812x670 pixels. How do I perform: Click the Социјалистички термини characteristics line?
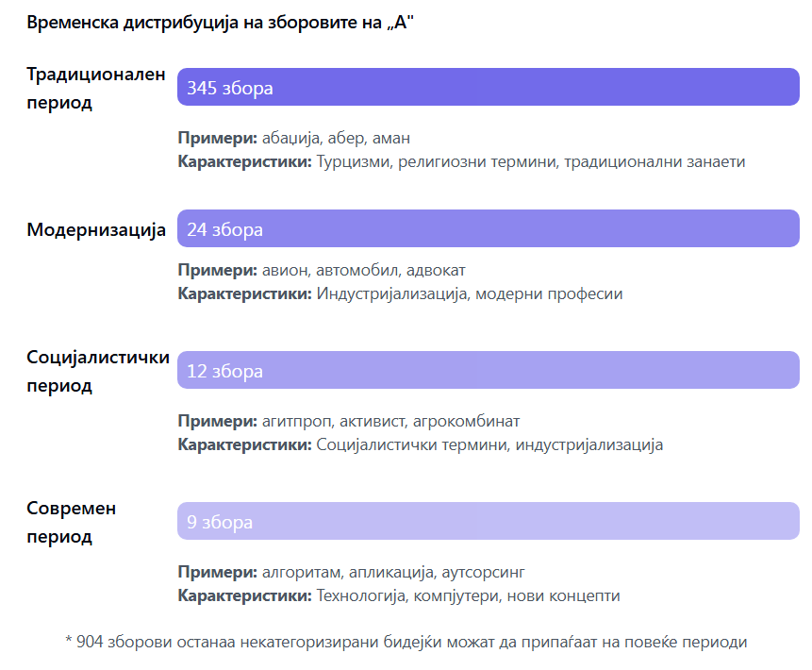[x=420, y=444]
